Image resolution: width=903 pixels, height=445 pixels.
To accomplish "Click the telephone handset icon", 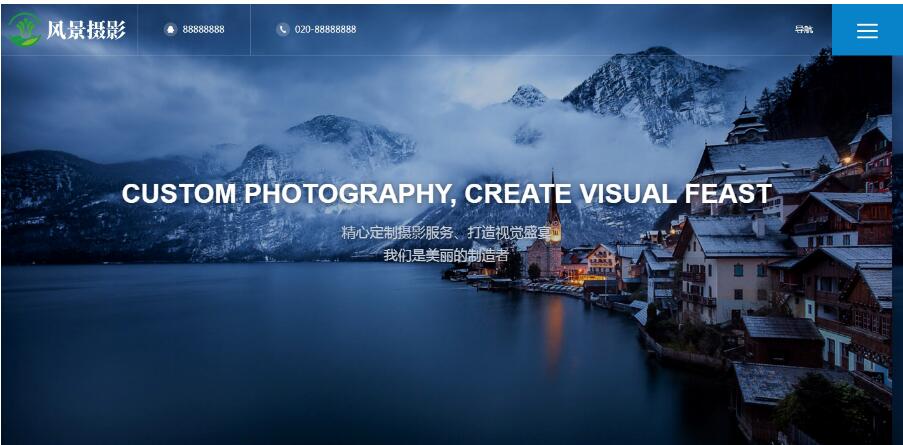I will 282,29.
